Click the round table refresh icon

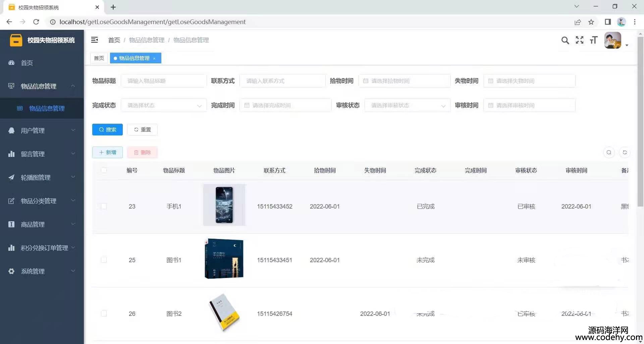coord(625,153)
